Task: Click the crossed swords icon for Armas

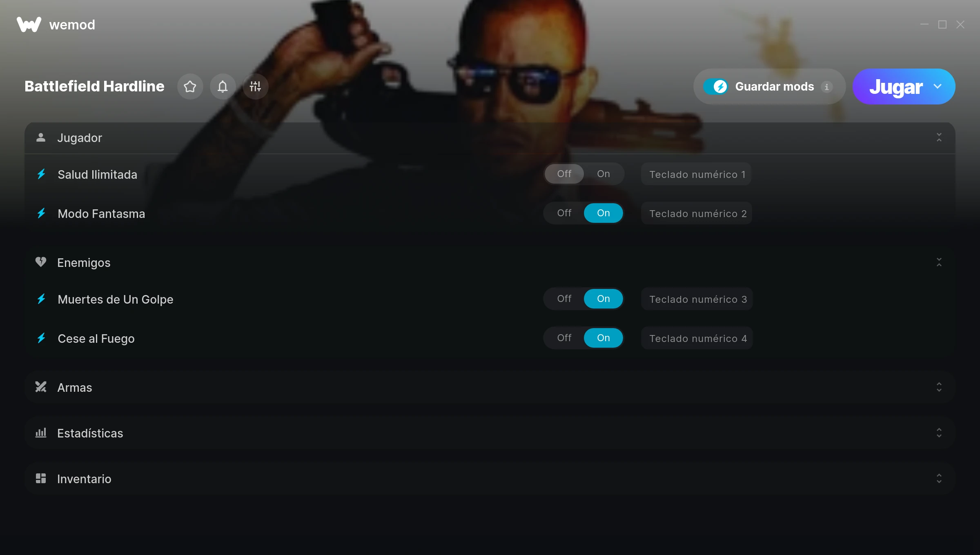Action: (41, 387)
